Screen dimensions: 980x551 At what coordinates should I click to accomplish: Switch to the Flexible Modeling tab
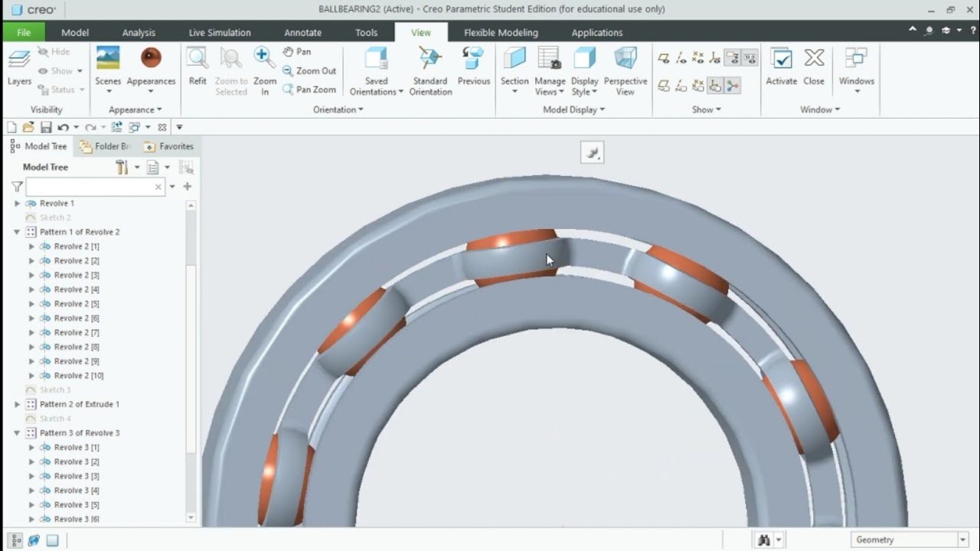pos(501,32)
